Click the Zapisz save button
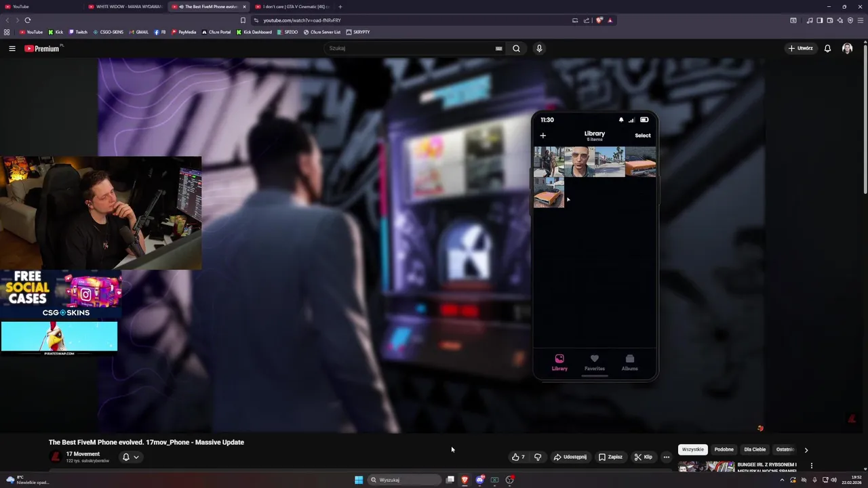 point(610,457)
